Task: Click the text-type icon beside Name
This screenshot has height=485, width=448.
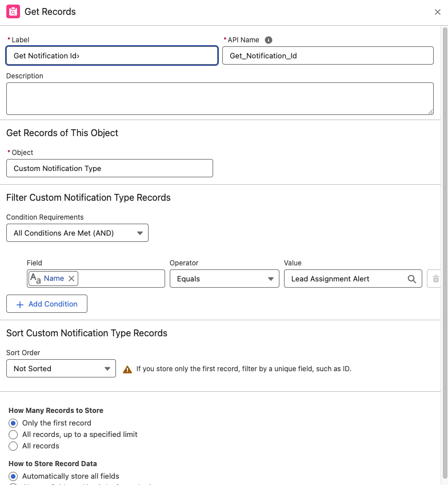Action: (35, 279)
